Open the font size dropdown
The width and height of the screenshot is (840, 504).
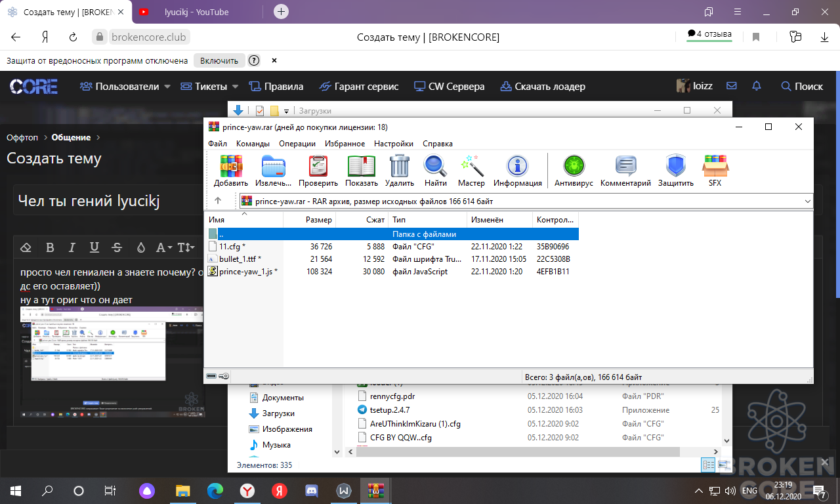click(186, 247)
